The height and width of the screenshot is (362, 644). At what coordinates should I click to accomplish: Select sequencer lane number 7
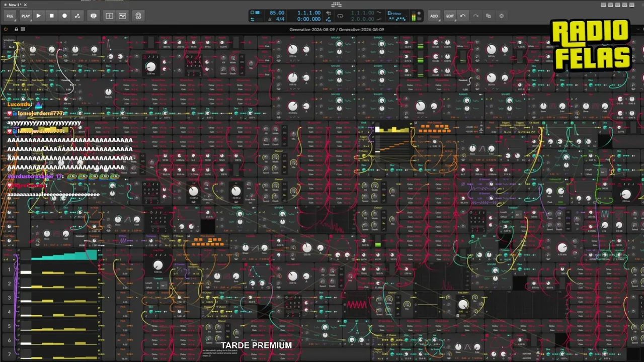pos(9,354)
